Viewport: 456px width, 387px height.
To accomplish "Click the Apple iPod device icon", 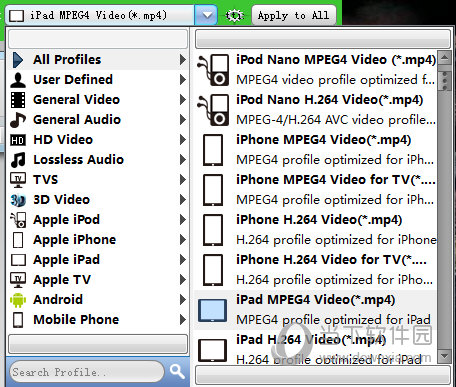I will click(x=18, y=220).
